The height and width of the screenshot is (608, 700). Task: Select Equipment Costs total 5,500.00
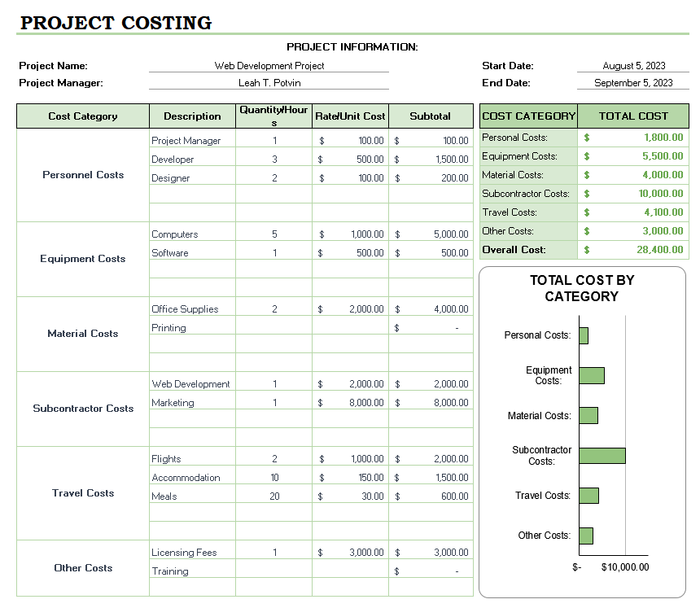tap(633, 156)
